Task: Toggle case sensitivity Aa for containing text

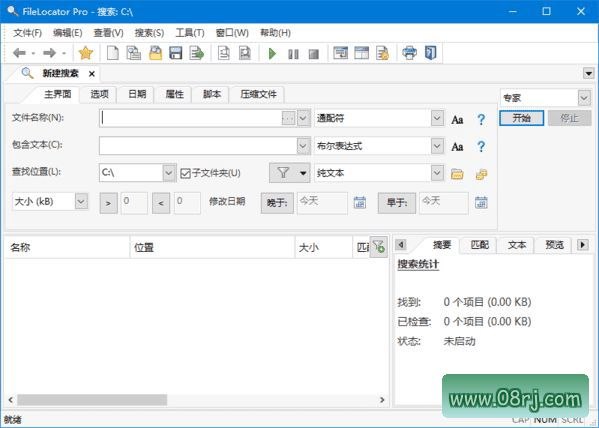Action: [x=457, y=147]
